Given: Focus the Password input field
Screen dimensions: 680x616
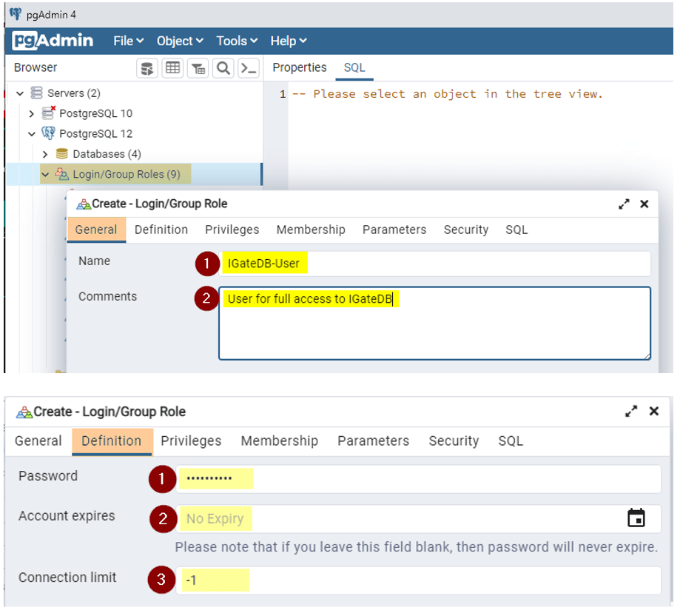Looking at the screenshot, I should click(x=419, y=479).
